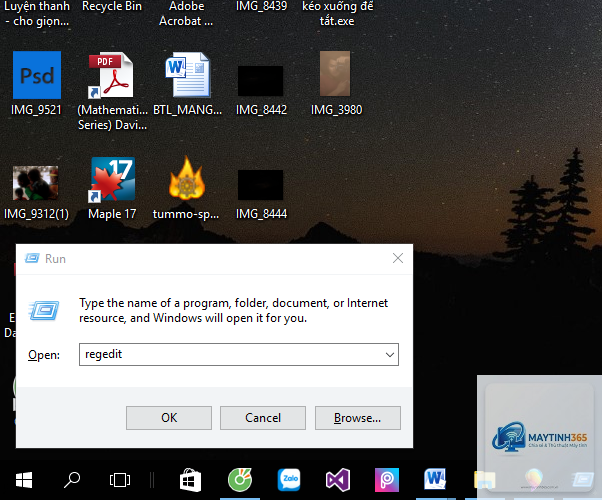Open taskbar Search magnifier
The image size is (602, 500).
tap(72, 480)
